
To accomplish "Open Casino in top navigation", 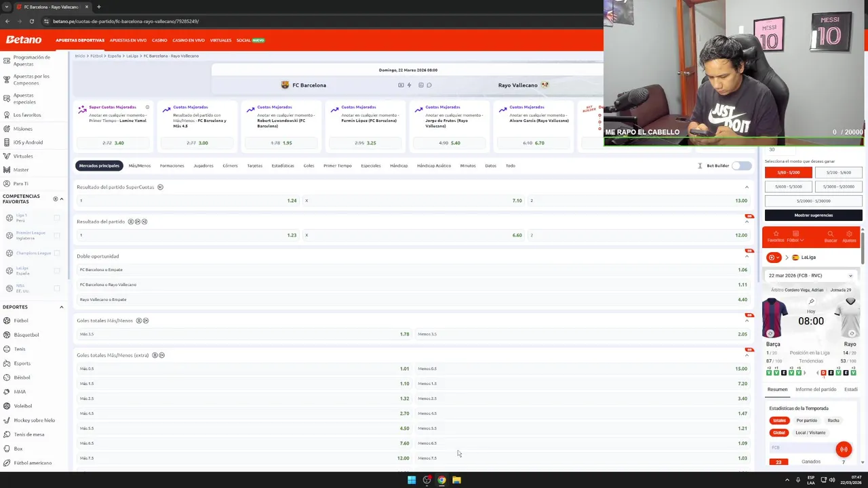I will [x=159, y=40].
